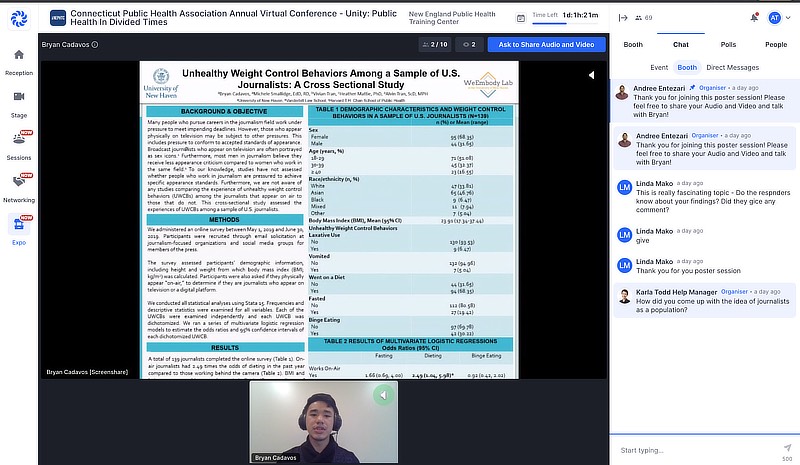Switch to the Polls tab

point(728,45)
